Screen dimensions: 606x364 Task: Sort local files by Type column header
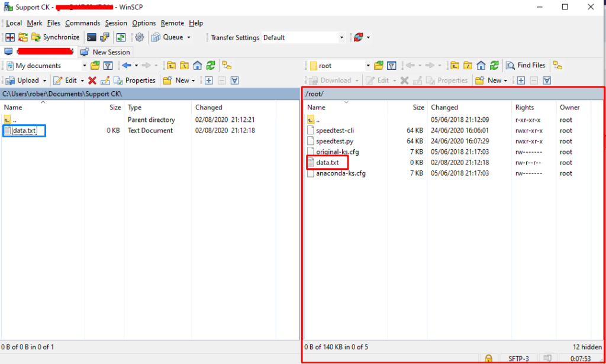click(157, 107)
